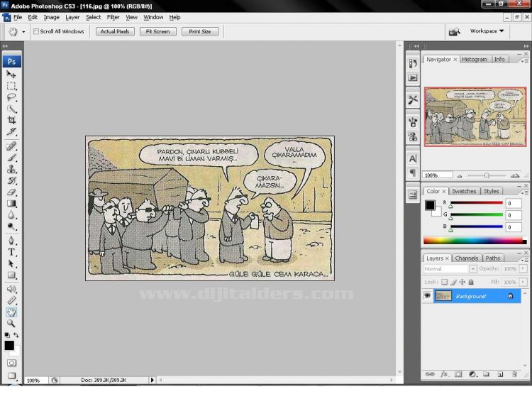Image resolution: width=532 pixels, height=399 pixels.
Task: Select the Healing Brush tool
Action: coord(11,146)
